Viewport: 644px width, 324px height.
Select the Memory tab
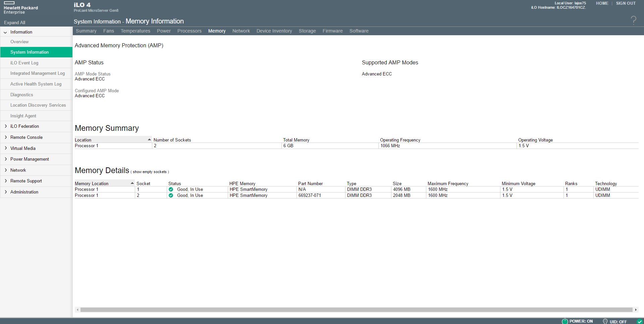click(x=217, y=31)
